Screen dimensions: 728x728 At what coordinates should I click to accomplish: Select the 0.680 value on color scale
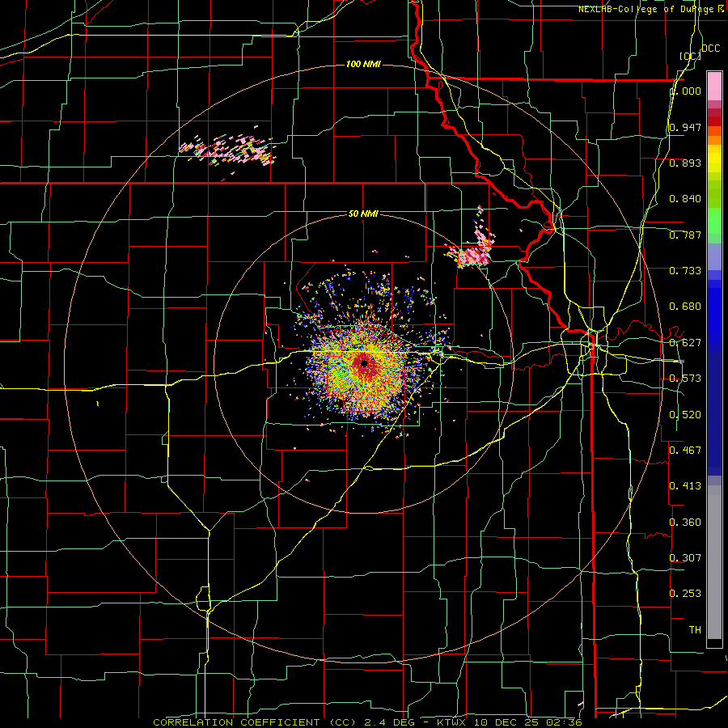tap(685, 307)
